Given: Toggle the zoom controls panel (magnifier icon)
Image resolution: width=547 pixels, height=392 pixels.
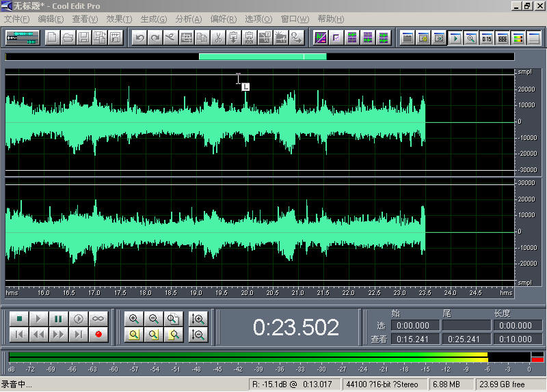Looking at the screenshot, I should [x=471, y=38].
